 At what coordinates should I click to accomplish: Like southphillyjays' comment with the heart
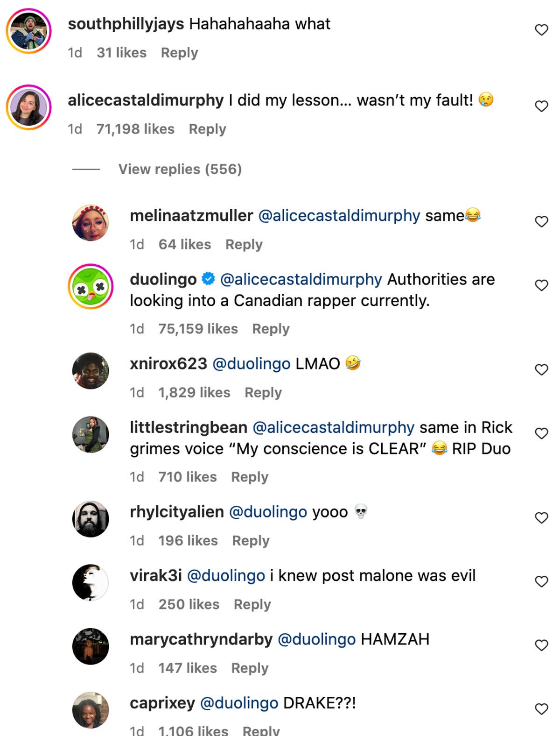[540, 29]
